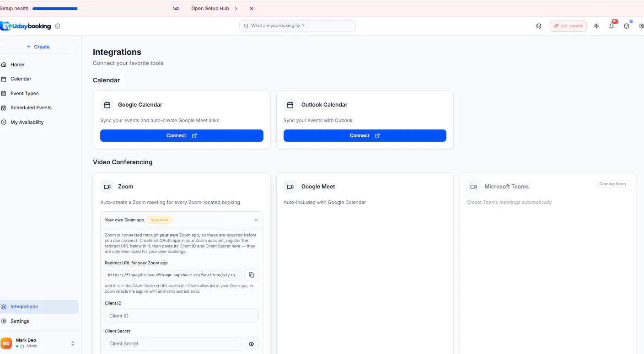Click the MD user avatar

tap(6, 343)
